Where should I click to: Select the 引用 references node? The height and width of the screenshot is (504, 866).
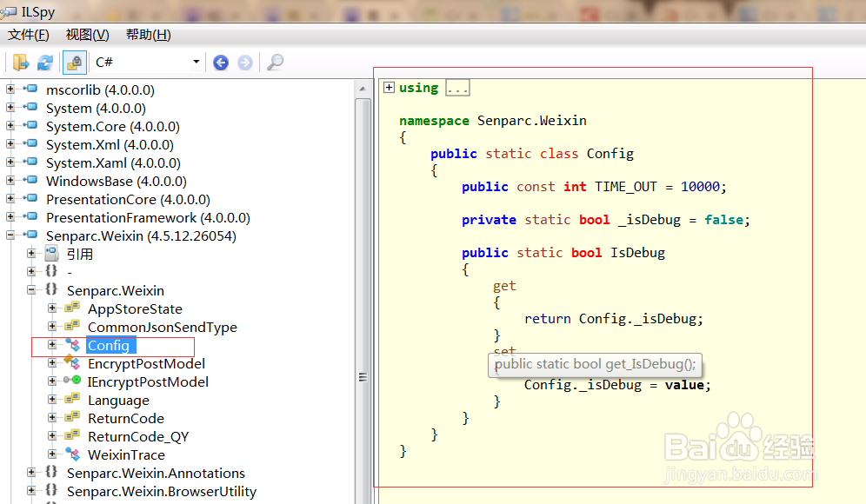80,254
